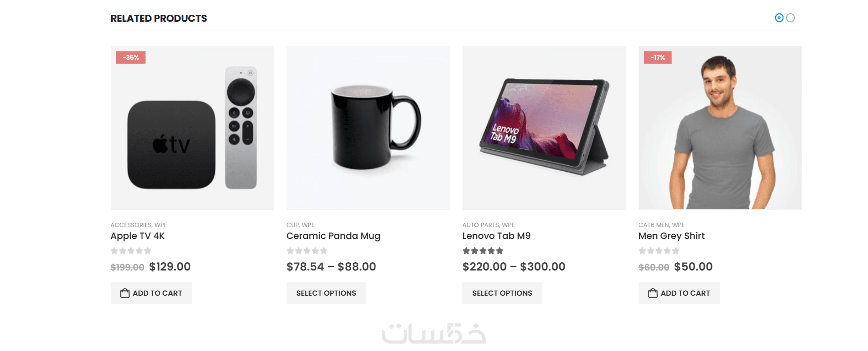
Task: Choose Select Options for Lenovo Tab M9
Action: [x=502, y=293]
